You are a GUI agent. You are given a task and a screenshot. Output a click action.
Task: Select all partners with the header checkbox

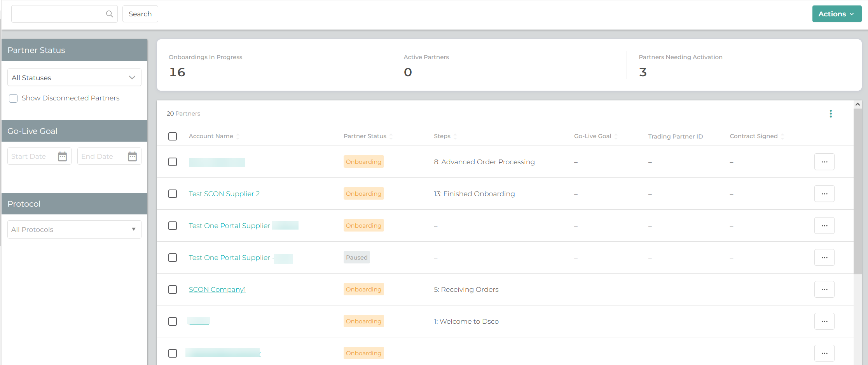pos(173,136)
